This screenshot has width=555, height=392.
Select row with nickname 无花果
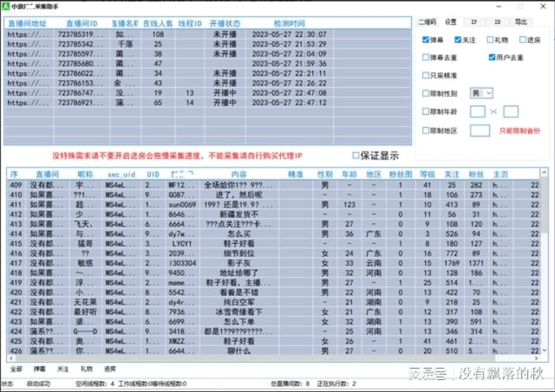tap(274, 302)
